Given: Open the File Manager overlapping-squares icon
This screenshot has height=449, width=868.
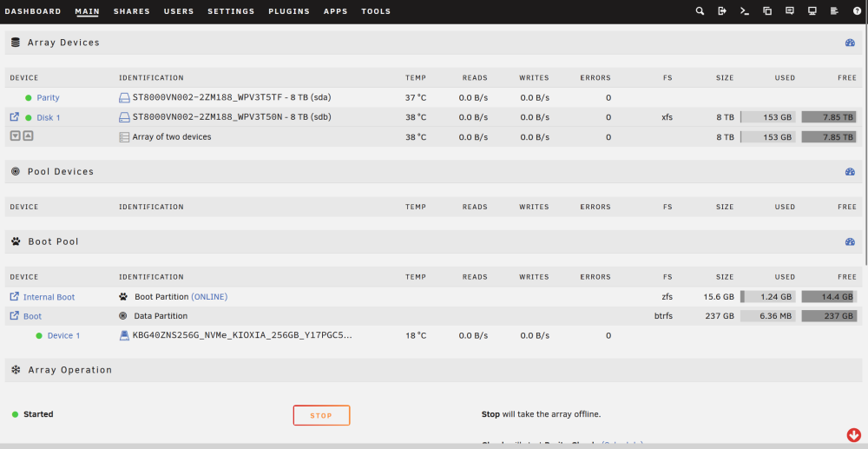Looking at the screenshot, I should 767,11.
